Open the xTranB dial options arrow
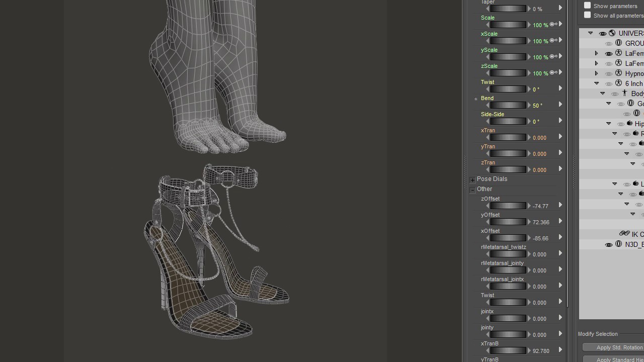 (x=560, y=349)
